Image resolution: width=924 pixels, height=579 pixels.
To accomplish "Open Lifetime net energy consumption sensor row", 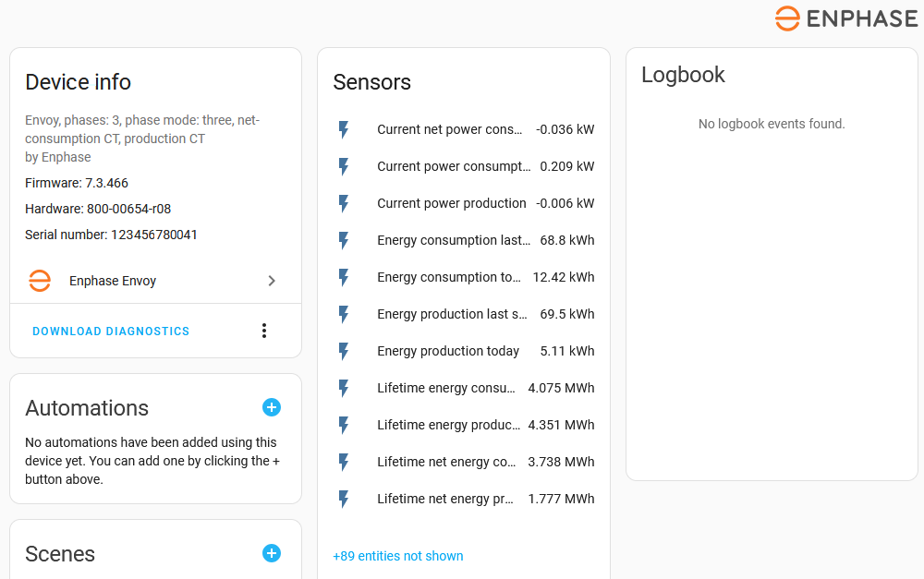I will pyautogui.click(x=446, y=462).
